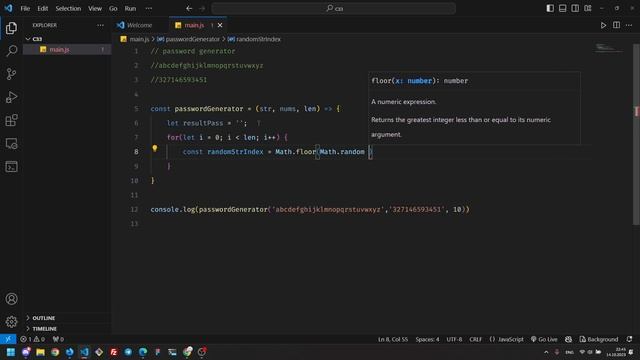Open the Run and Debug view
The width and height of the screenshot is (640, 360).
point(11,97)
